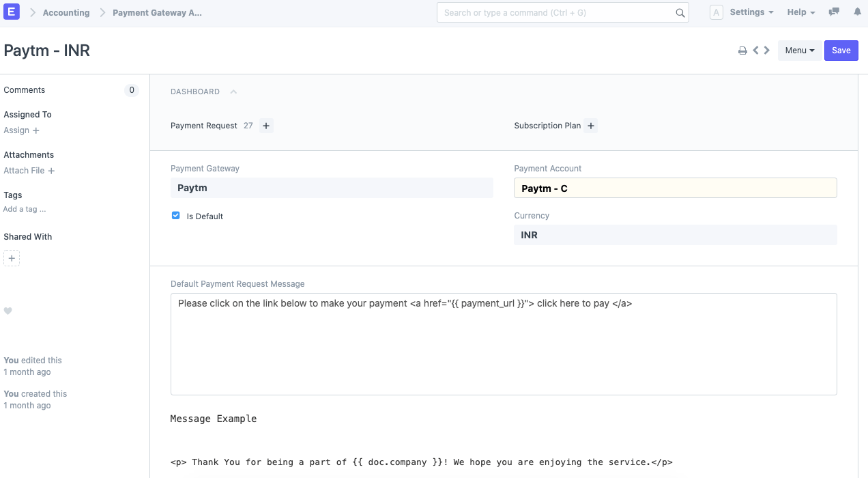Image resolution: width=868 pixels, height=478 pixels.
Task: Click the user avatar icon in navbar
Action: pos(716,12)
